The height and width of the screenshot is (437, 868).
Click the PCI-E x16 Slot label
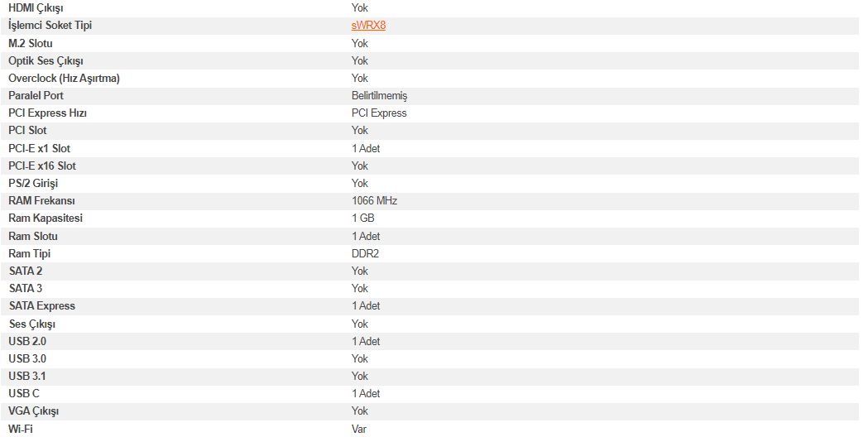pyautogui.click(x=42, y=166)
